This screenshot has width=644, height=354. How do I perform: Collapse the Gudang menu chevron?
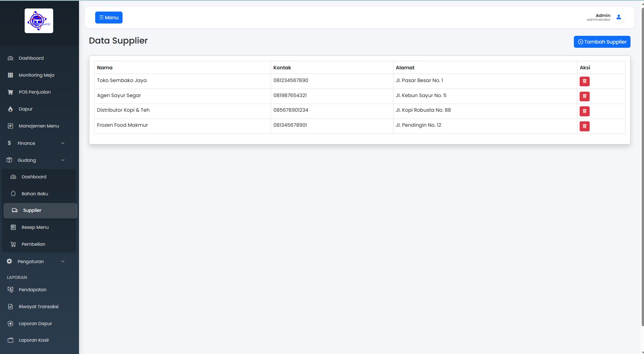coord(63,160)
